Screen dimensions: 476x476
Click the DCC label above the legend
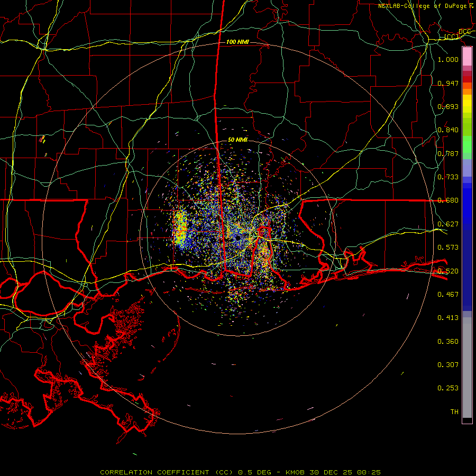point(465,32)
